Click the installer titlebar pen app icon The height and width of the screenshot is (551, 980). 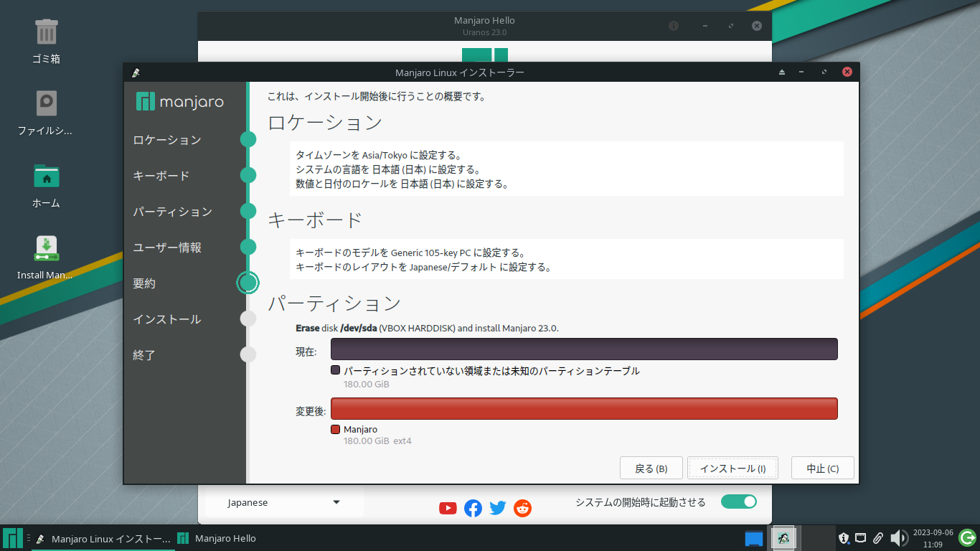(136, 72)
